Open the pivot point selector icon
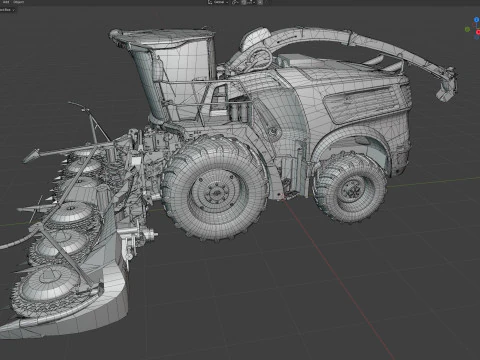This screenshot has width=480, height=360. [236, 2]
